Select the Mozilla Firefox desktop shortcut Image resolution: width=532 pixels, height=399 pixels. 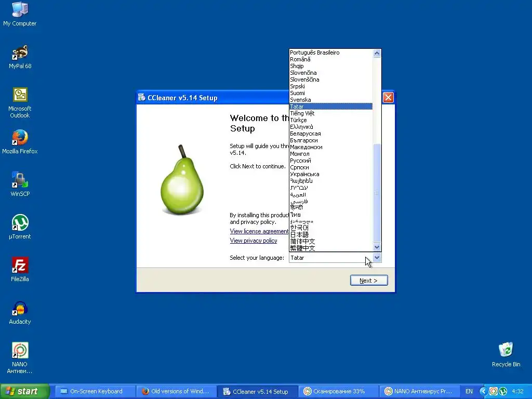[x=20, y=142]
